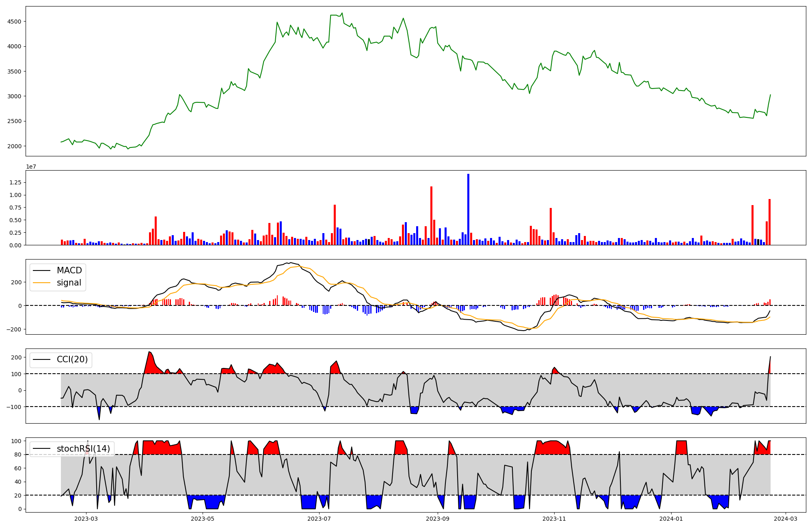
Task: Click the signal legend text
Action: pyautogui.click(x=69, y=283)
